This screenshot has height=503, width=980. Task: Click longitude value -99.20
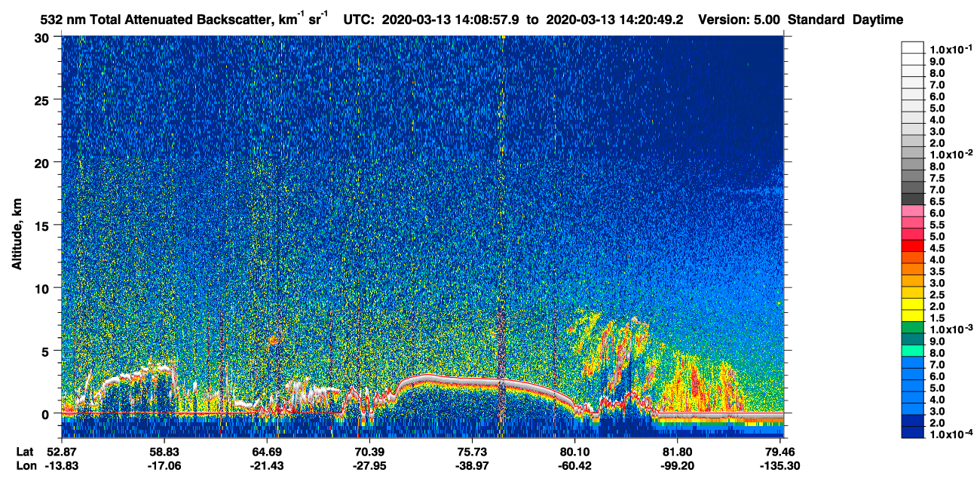click(x=678, y=465)
